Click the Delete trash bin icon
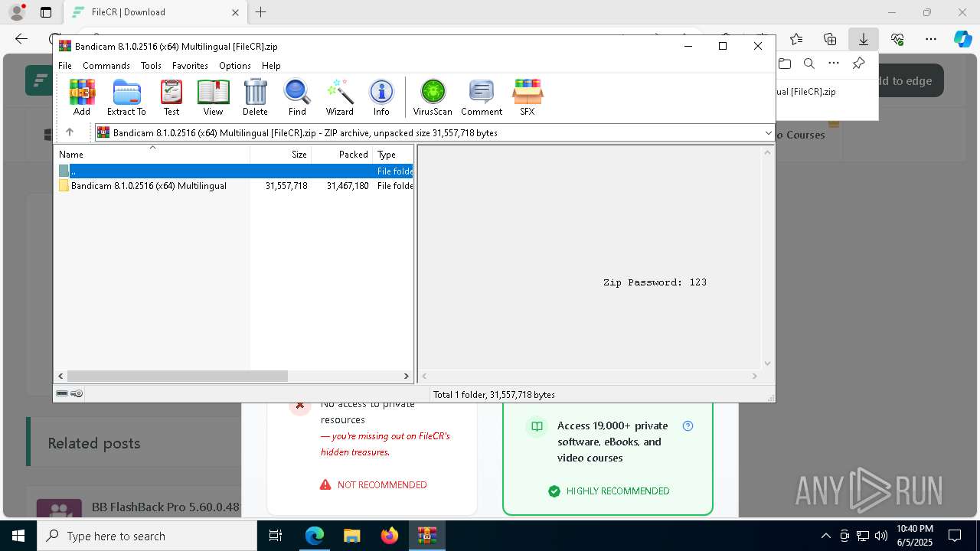This screenshot has height=551, width=980. coord(255,97)
